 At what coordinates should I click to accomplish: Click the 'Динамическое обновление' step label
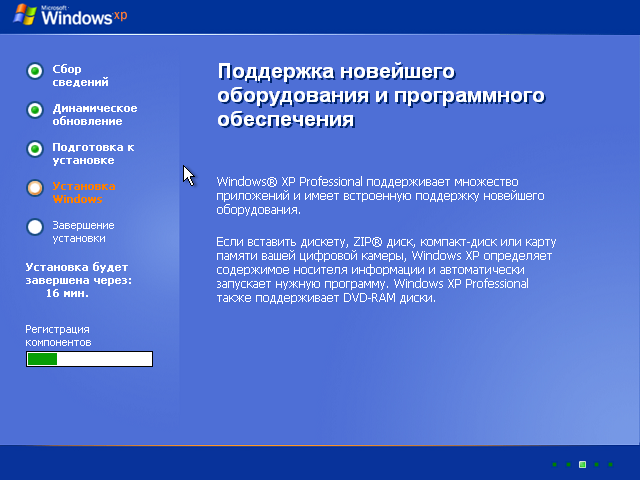coord(95,115)
